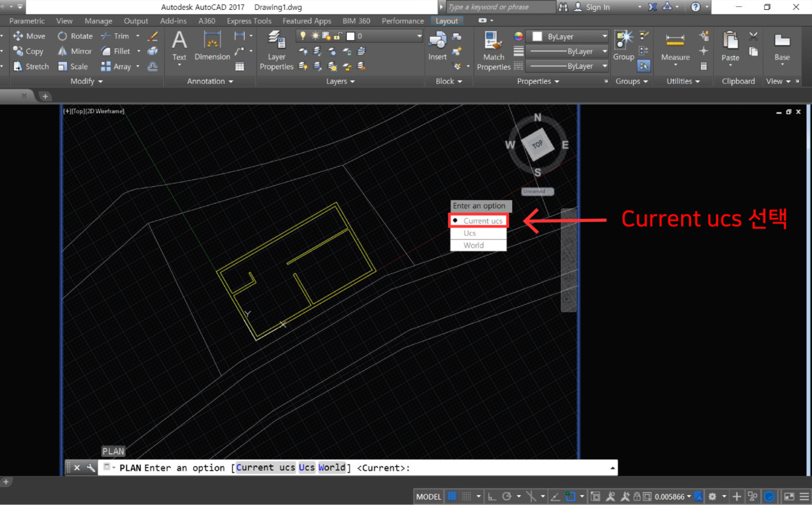Switch to the Layout ribbon tab

(x=447, y=21)
